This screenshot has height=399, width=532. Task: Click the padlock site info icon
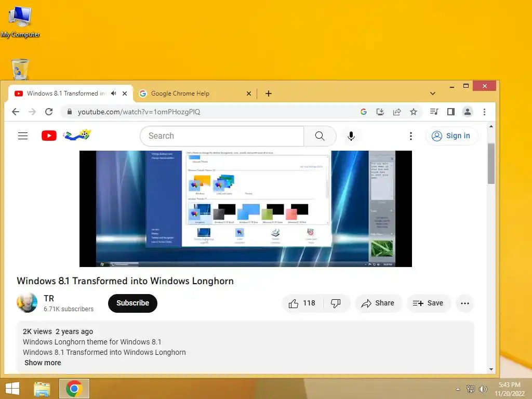click(70, 112)
